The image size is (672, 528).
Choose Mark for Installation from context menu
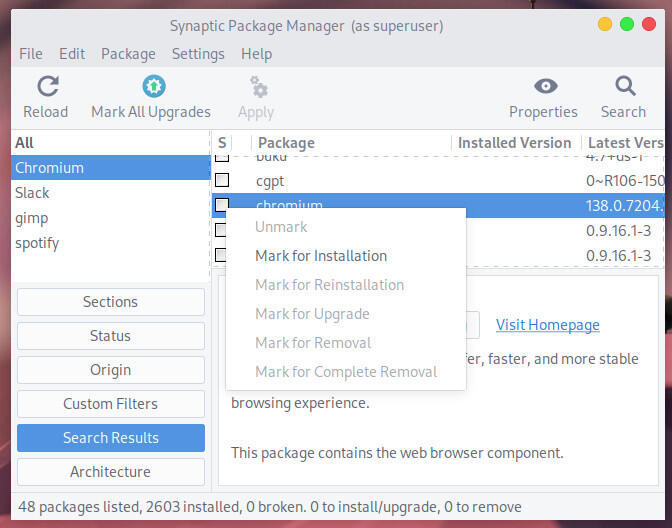321,256
